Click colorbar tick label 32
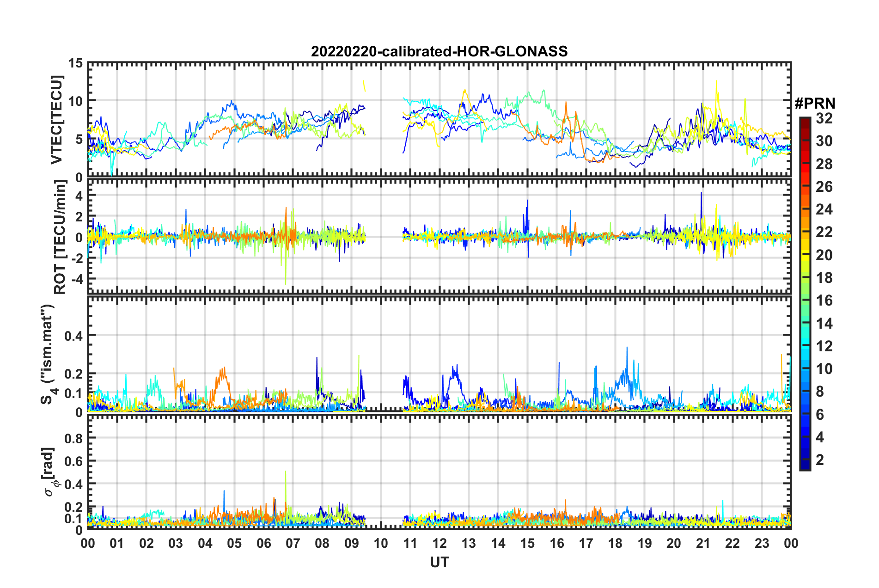The image size is (879, 588). click(824, 118)
